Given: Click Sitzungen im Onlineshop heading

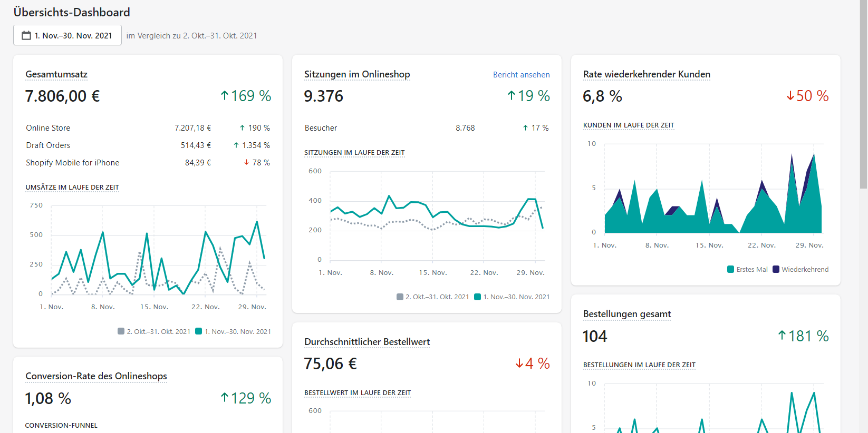Looking at the screenshot, I should click(357, 74).
